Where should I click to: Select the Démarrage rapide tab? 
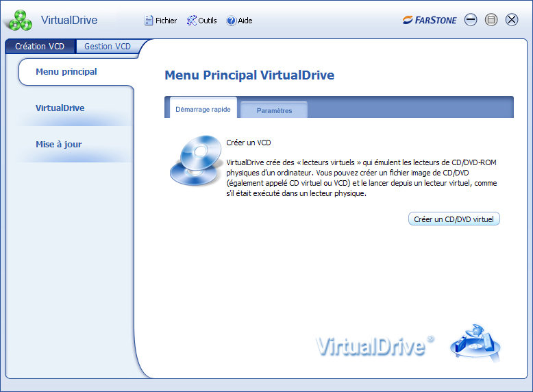click(x=203, y=109)
